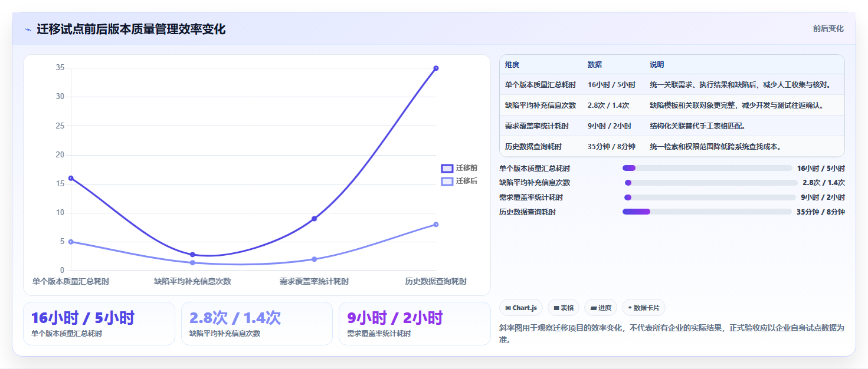This screenshot has height=369, width=868.
Task: Toggle the 迁移前 series in the chart legend
Action: click(x=460, y=168)
